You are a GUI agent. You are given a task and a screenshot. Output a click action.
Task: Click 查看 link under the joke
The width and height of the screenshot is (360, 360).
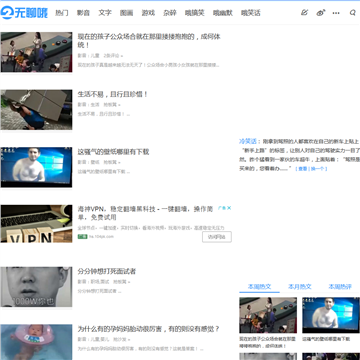tap(303, 169)
